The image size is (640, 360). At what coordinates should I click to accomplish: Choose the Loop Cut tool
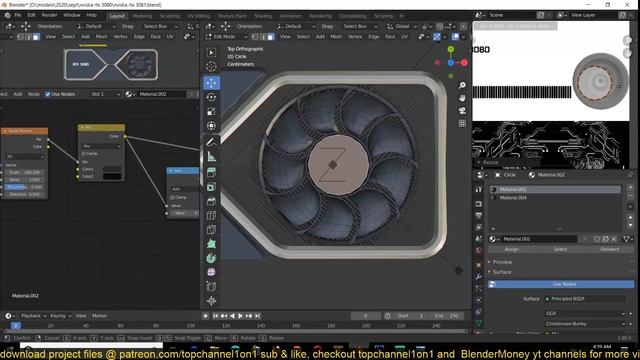click(211, 216)
